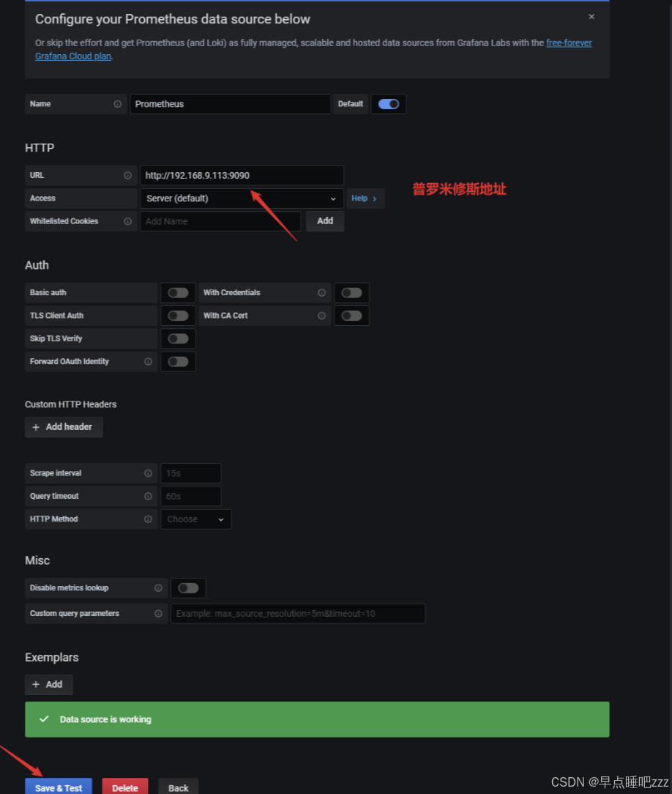The width and height of the screenshot is (672, 794).
Task: Close the Configure Prometheus banner
Action: click(x=591, y=17)
